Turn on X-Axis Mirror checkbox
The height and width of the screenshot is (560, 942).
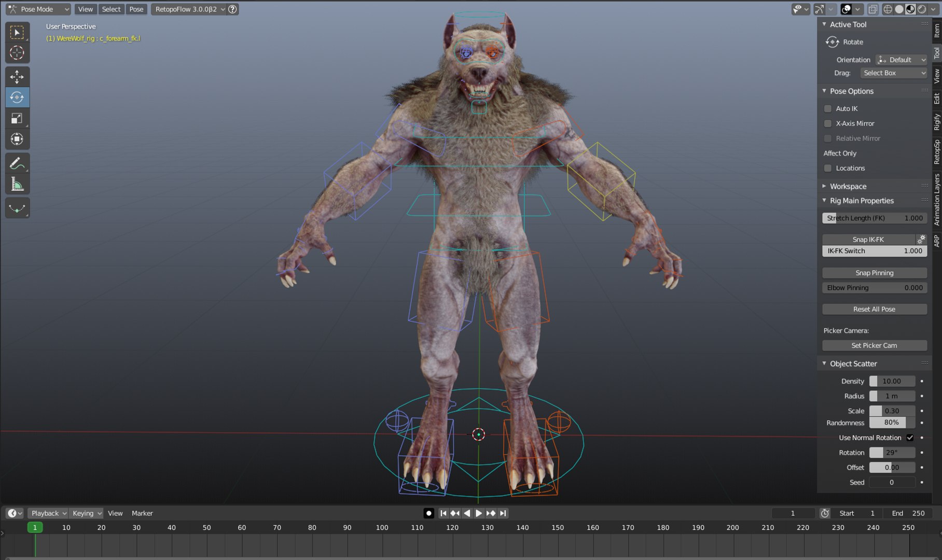tap(828, 123)
